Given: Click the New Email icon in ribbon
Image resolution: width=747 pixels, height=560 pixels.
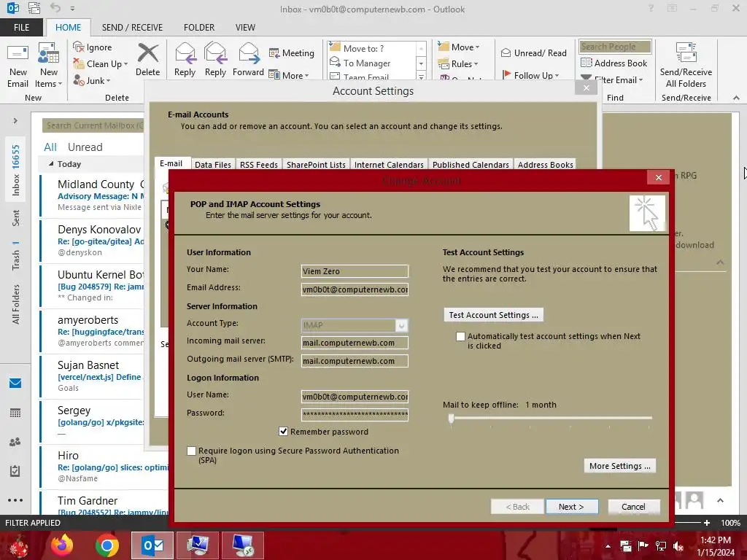Looking at the screenshot, I should point(18,53).
